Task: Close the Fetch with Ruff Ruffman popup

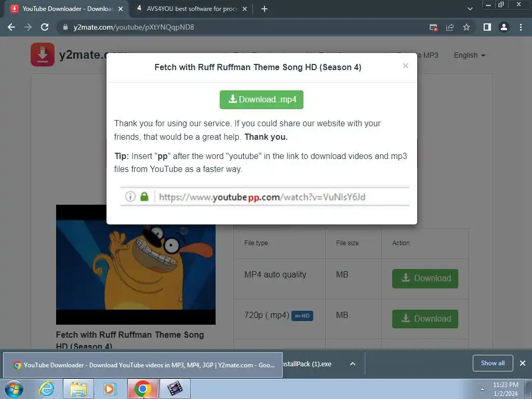Action: coord(405,66)
